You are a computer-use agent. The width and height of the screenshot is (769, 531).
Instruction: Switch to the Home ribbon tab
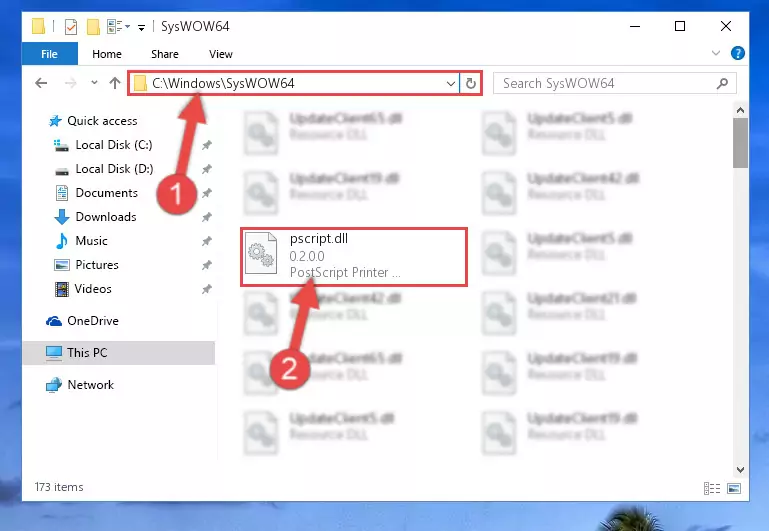point(106,54)
